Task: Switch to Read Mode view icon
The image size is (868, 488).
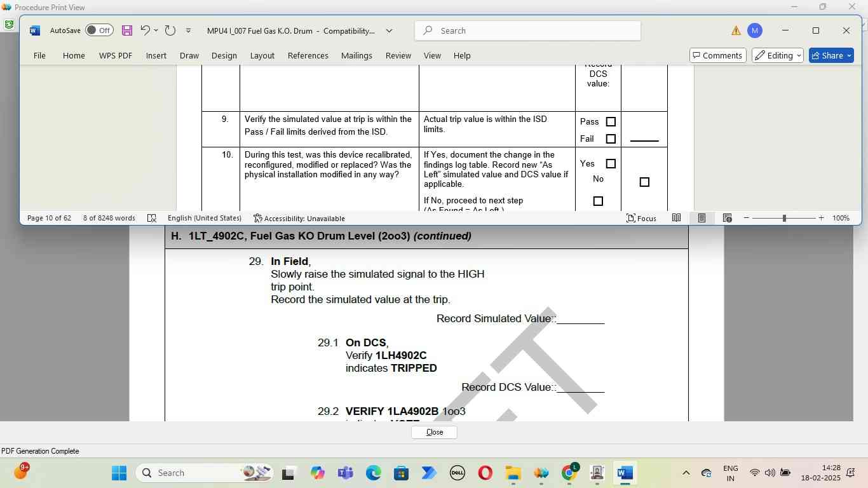Action: [677, 218]
